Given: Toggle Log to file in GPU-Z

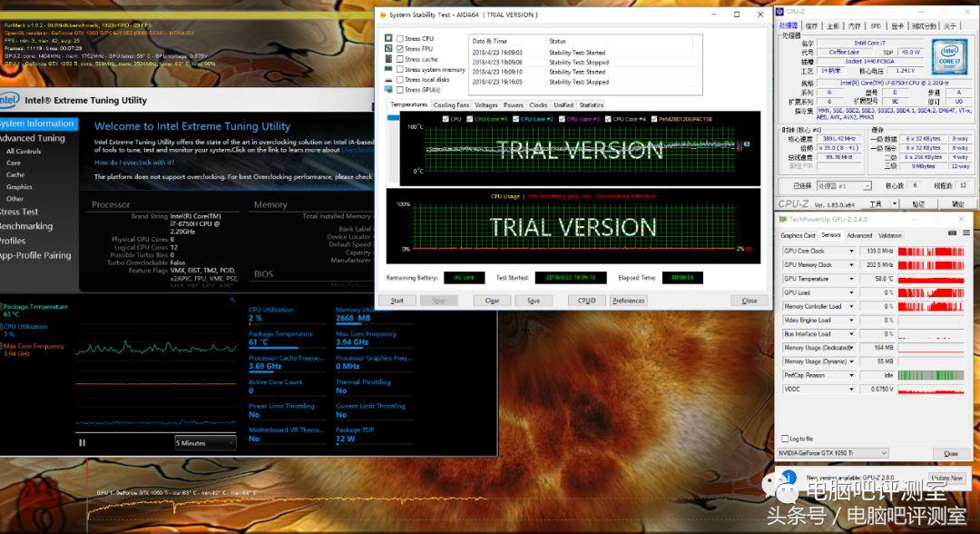Looking at the screenshot, I should [786, 439].
